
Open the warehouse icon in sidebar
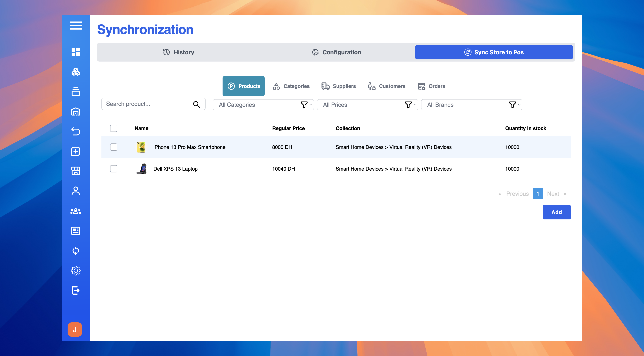pos(76,112)
